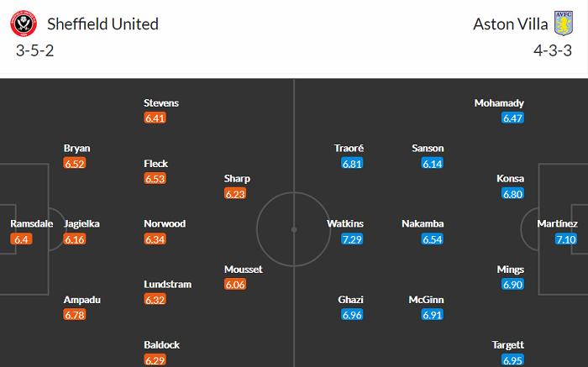Select Norwood in midfield
The image size is (588, 367).
point(165,224)
